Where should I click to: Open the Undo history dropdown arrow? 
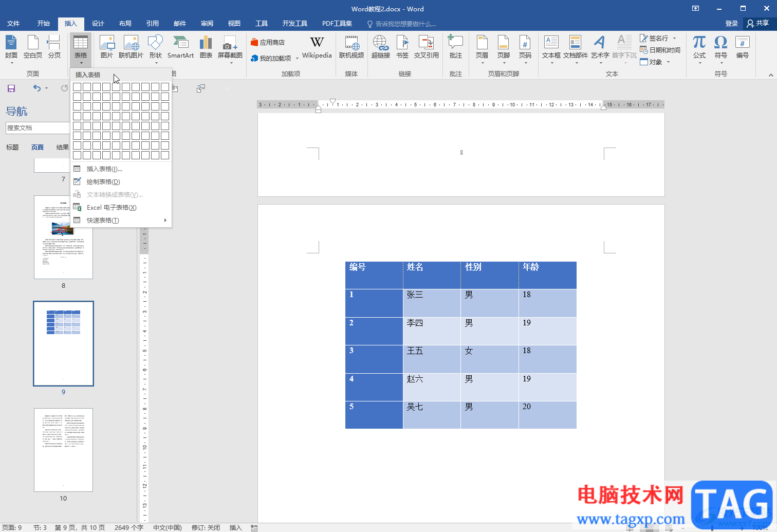pyautogui.click(x=46, y=88)
